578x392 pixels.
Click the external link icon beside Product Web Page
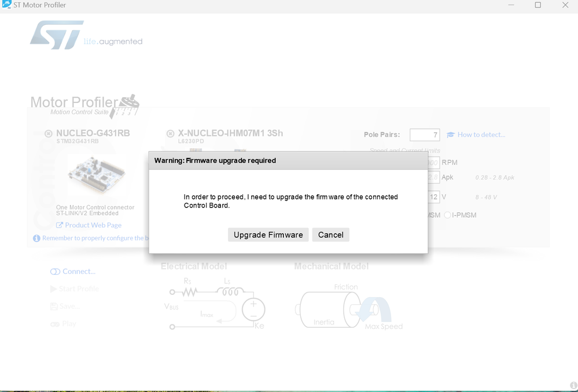60,225
